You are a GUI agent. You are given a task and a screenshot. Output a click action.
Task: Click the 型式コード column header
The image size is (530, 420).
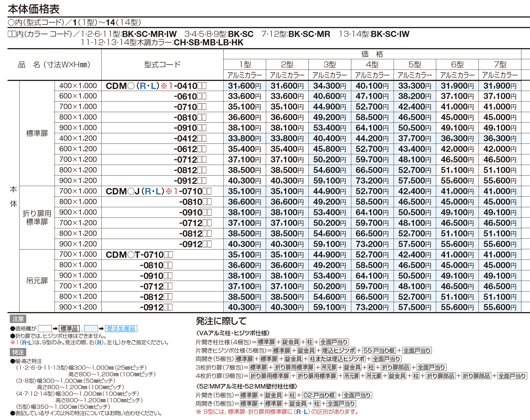(x=162, y=65)
